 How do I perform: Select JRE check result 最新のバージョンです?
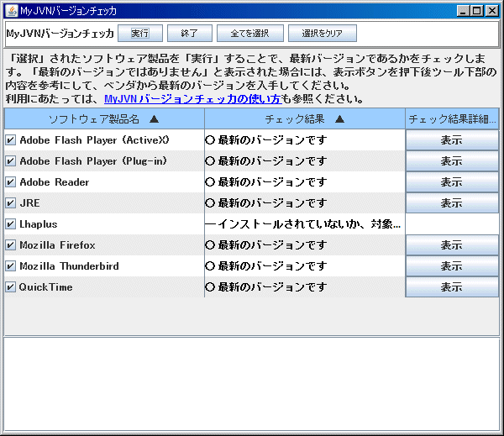(x=272, y=203)
